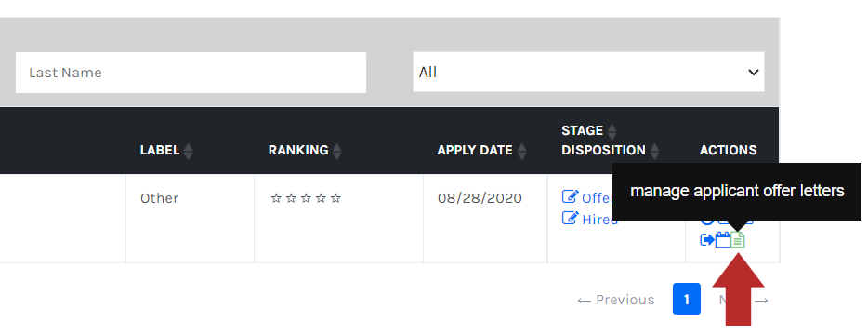Edit the Offer stage pencil icon

pyautogui.click(x=571, y=197)
